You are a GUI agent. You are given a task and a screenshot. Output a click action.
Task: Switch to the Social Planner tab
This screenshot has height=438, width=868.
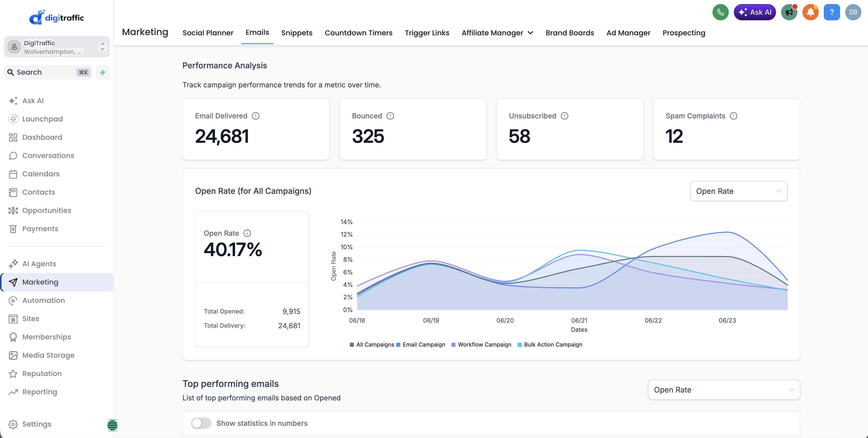(208, 33)
